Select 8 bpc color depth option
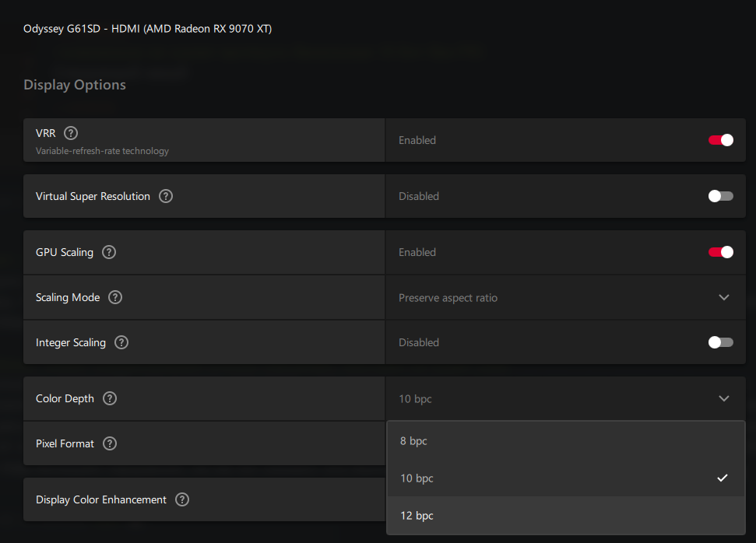This screenshot has height=543, width=756. coord(565,441)
